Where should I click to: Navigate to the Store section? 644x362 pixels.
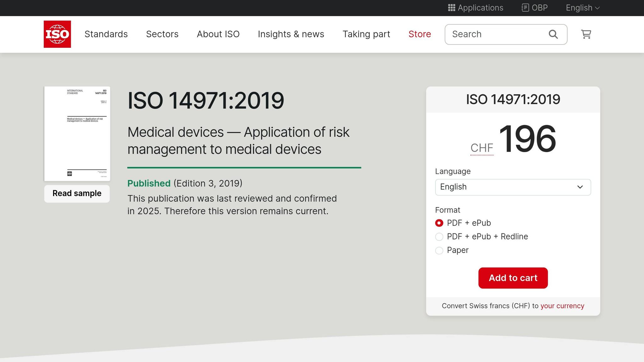coord(419,34)
